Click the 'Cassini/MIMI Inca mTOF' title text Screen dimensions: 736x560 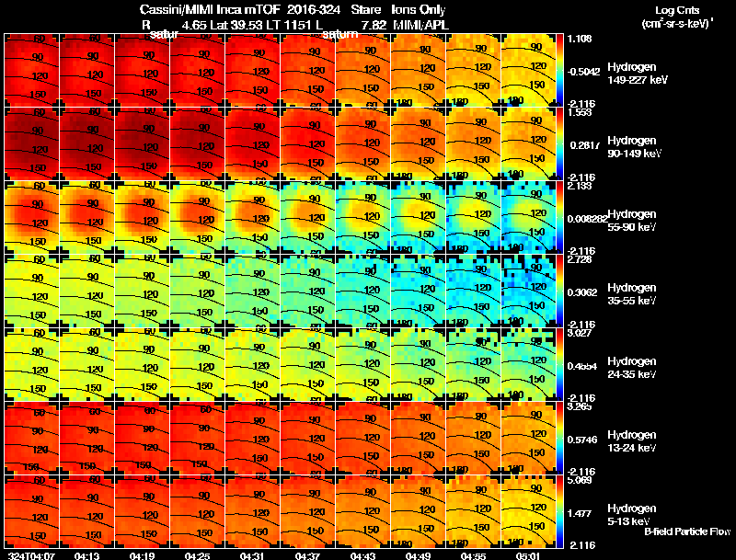click(210, 10)
